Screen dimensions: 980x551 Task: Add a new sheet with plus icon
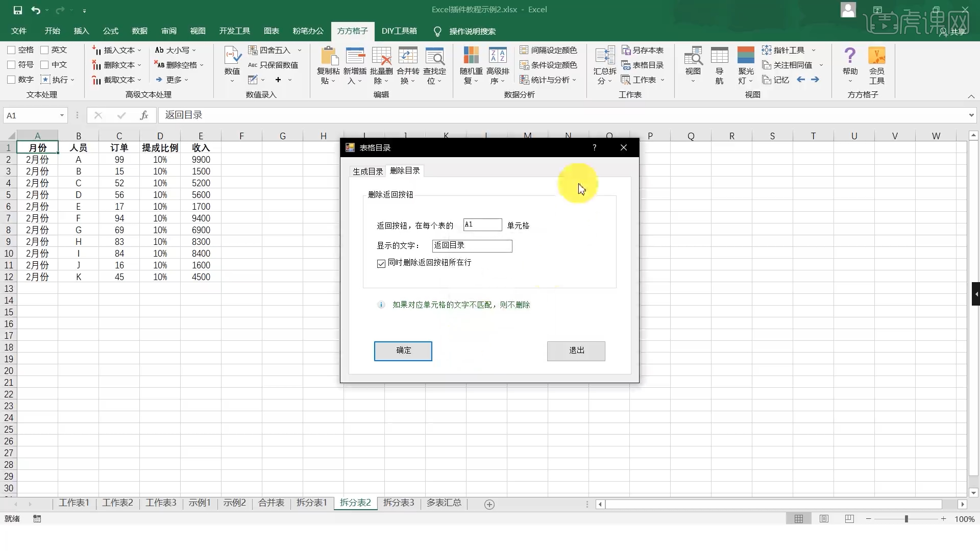[x=489, y=505]
